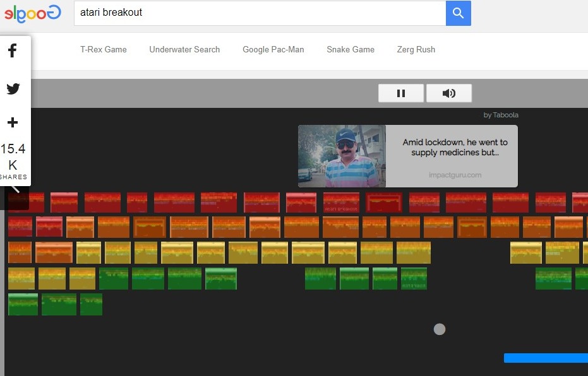Open the Underwater Search link

[184, 50]
